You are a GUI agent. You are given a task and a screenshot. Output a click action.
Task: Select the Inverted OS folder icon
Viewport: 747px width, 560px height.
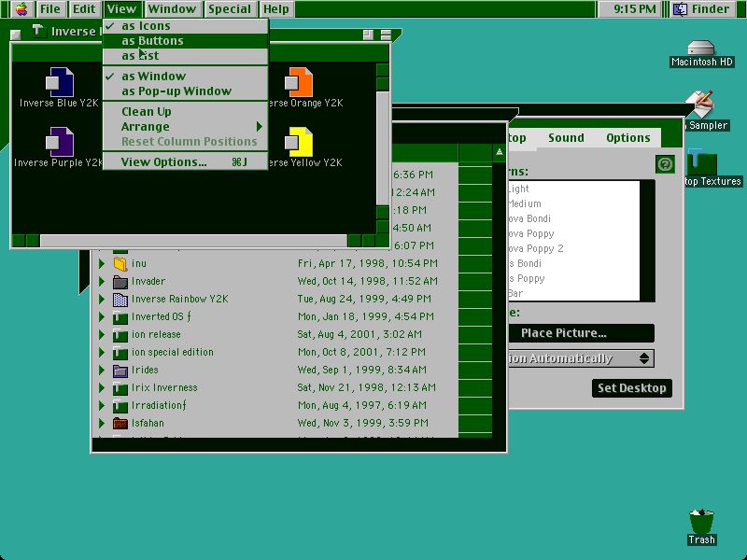tap(120, 316)
